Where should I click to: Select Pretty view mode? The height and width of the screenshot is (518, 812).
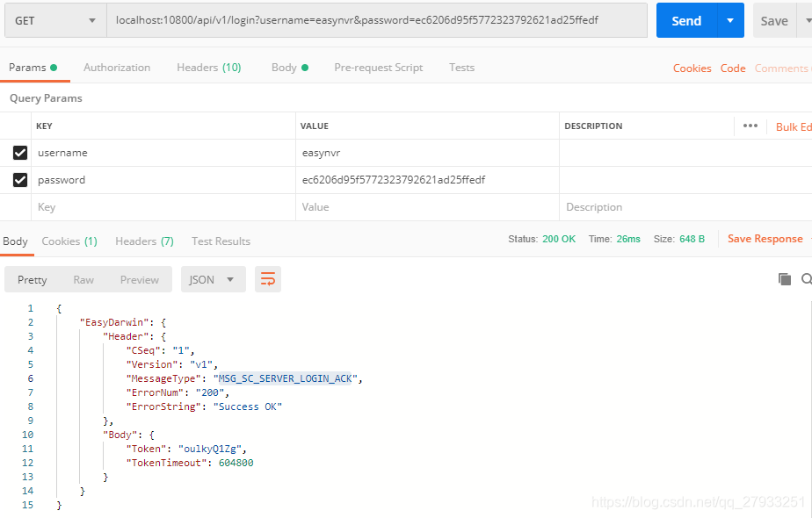pyautogui.click(x=33, y=279)
